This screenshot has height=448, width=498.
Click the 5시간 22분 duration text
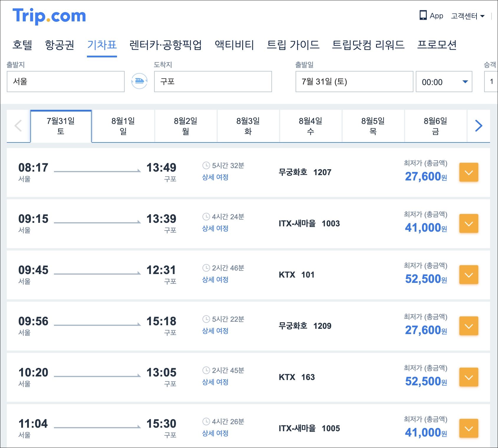[x=228, y=319]
